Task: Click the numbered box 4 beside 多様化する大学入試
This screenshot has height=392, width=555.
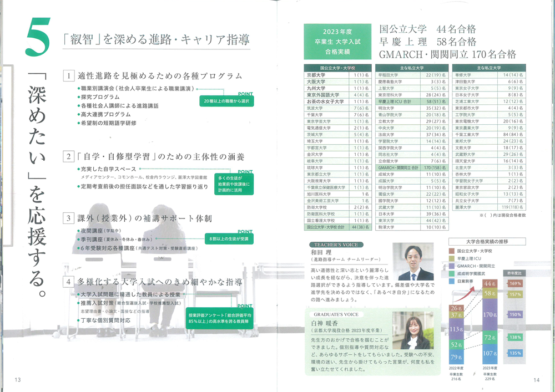Action: pos(69,282)
